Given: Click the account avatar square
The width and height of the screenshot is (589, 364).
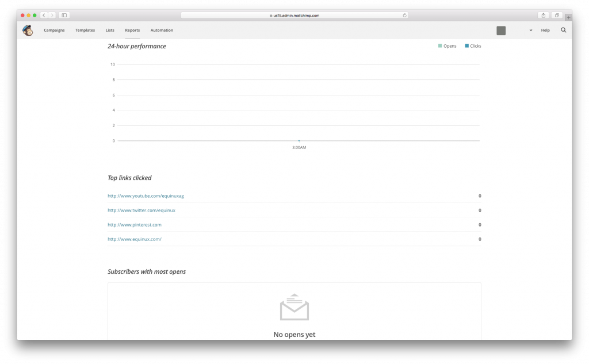Looking at the screenshot, I should (501, 30).
